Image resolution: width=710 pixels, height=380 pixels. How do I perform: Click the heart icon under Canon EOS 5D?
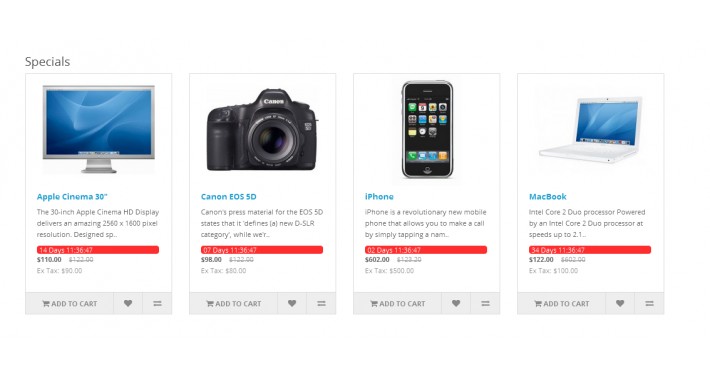coord(292,303)
